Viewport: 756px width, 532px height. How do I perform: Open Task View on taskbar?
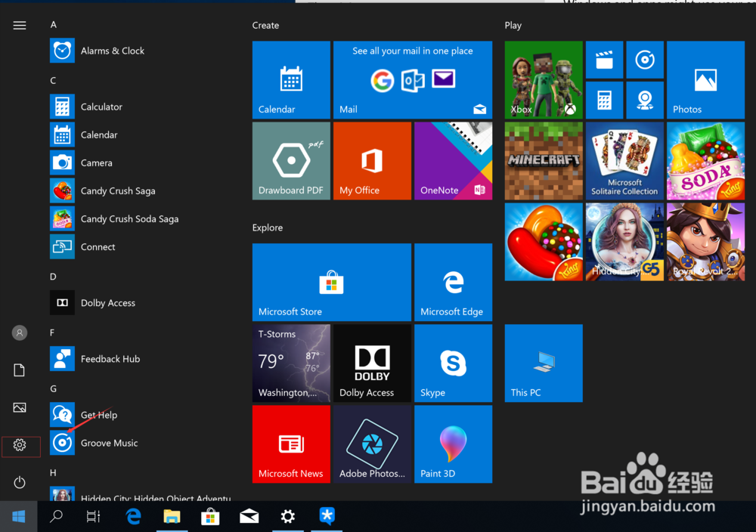(93, 517)
